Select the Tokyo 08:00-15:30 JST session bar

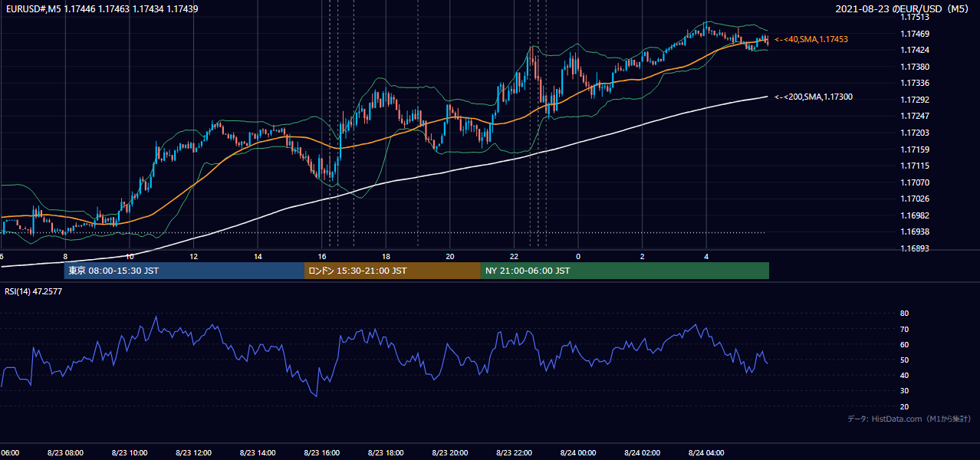[184, 271]
